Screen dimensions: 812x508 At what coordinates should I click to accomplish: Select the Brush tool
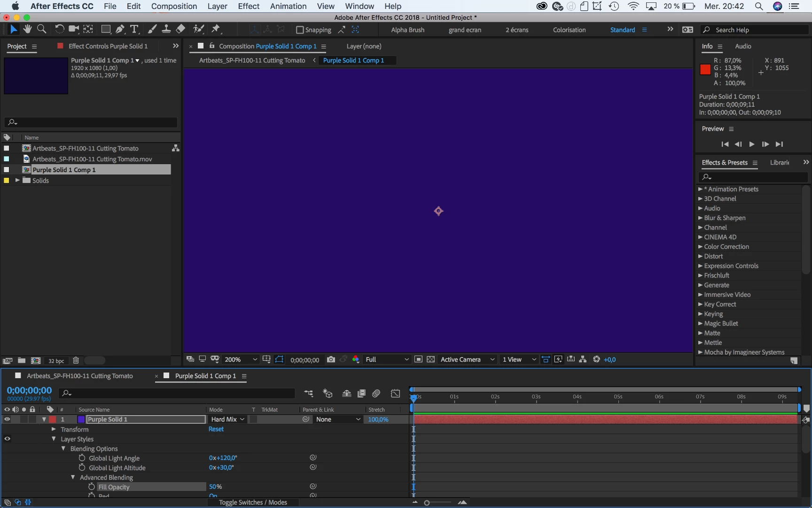pyautogui.click(x=152, y=29)
